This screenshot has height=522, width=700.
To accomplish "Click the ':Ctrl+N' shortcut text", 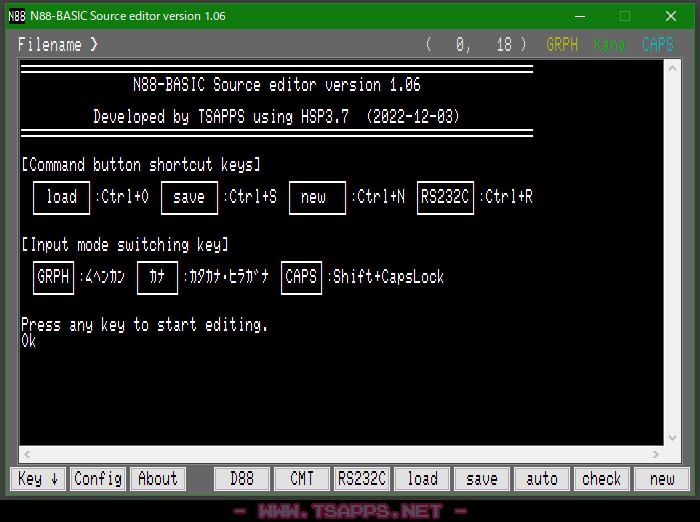I will pos(378,197).
